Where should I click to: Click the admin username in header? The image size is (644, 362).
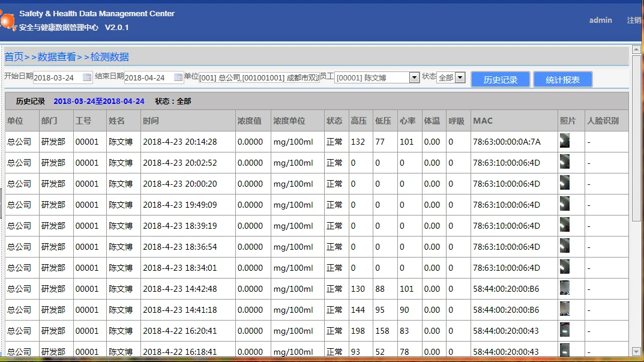tap(600, 20)
